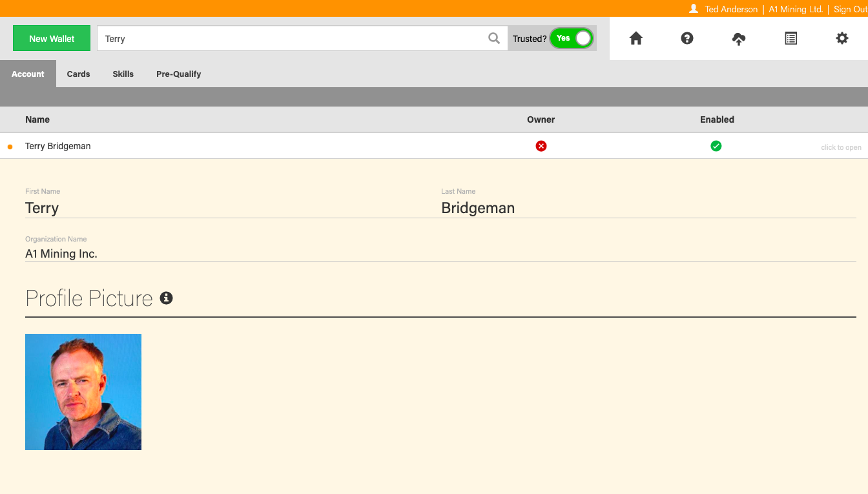This screenshot has width=868, height=494.
Task: Edit the Organization Name field
Action: pyautogui.click(x=440, y=254)
